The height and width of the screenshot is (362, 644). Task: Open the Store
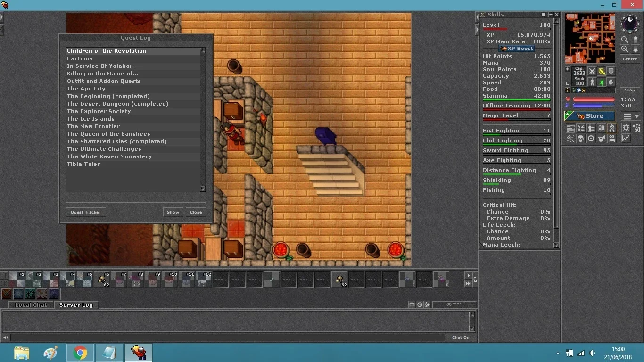tap(590, 116)
